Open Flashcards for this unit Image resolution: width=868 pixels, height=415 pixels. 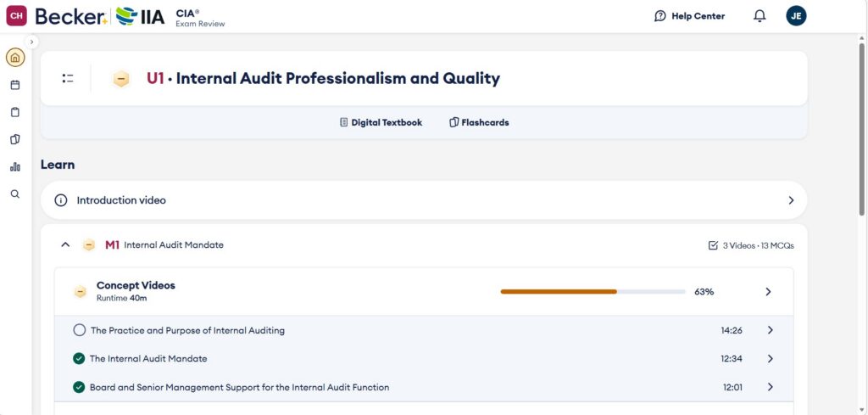click(480, 122)
